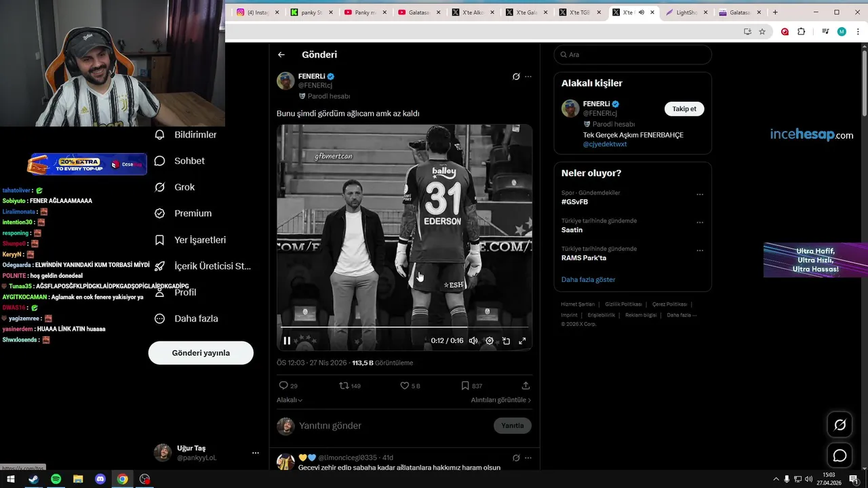
Task: Open Discord from the taskbar
Action: tap(100, 479)
